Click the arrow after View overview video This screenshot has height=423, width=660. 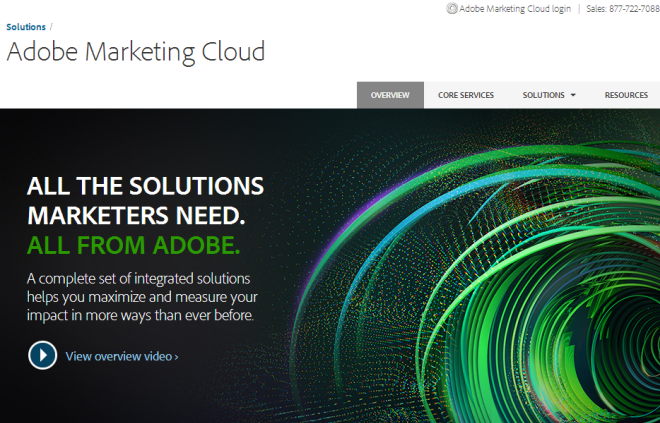[176, 357]
